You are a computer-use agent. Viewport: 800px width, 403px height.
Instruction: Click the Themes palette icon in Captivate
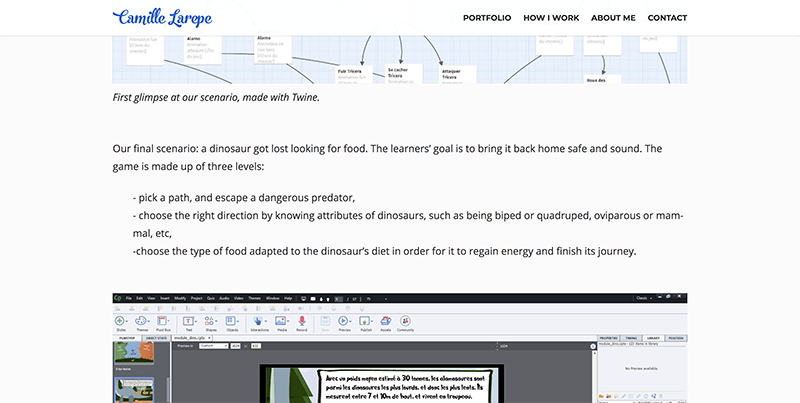[140, 321]
